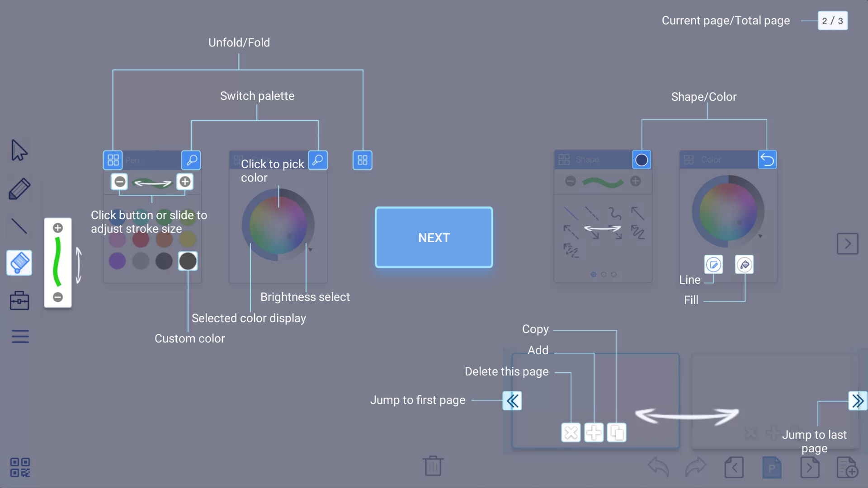Select the arrow pointer tool
This screenshot has height=488, width=868.
[19, 150]
